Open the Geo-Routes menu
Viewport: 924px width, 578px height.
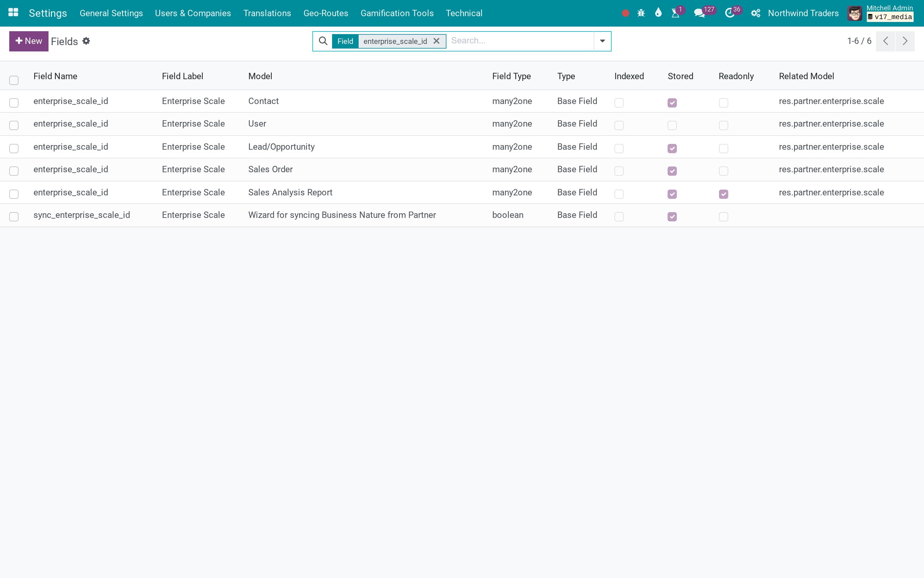[326, 13]
